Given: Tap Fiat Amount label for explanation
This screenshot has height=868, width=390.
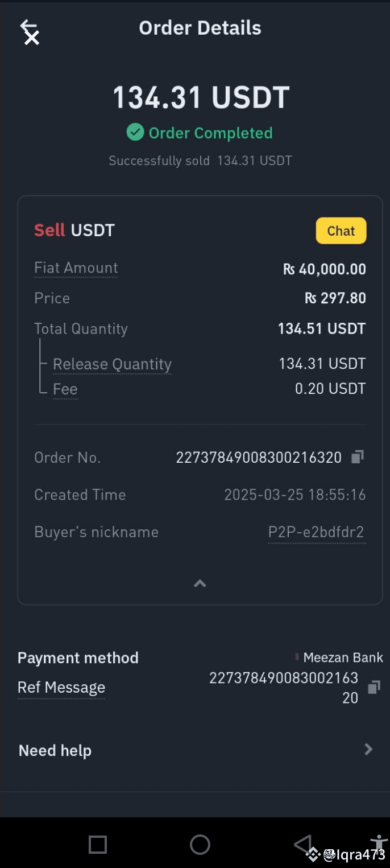Looking at the screenshot, I should click(76, 268).
